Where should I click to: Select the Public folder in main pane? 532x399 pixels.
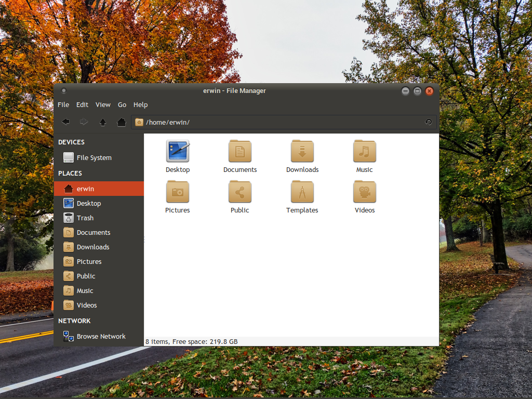[240, 197]
